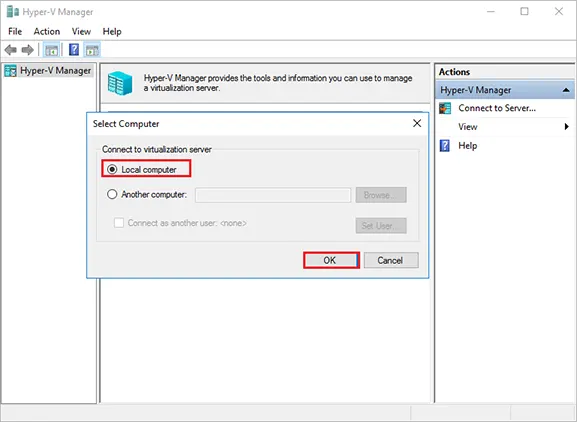Open the Action menu
This screenshot has width=577, height=422.
[x=47, y=32]
